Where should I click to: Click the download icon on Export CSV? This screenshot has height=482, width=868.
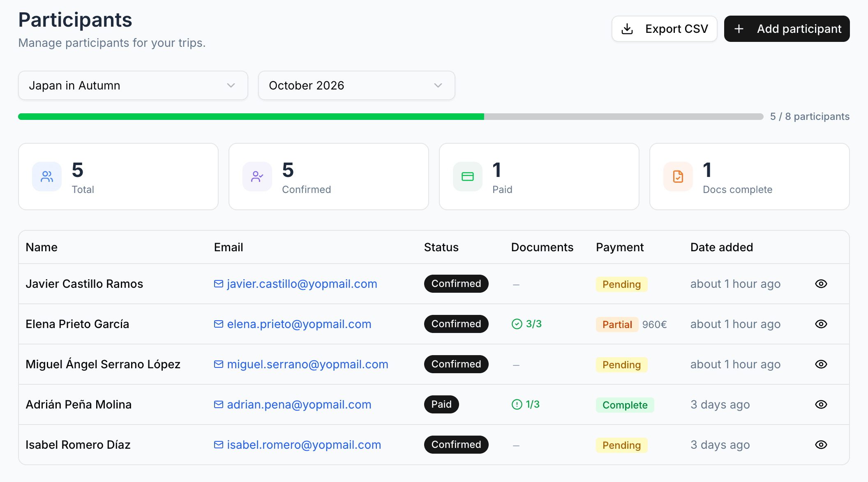point(628,29)
